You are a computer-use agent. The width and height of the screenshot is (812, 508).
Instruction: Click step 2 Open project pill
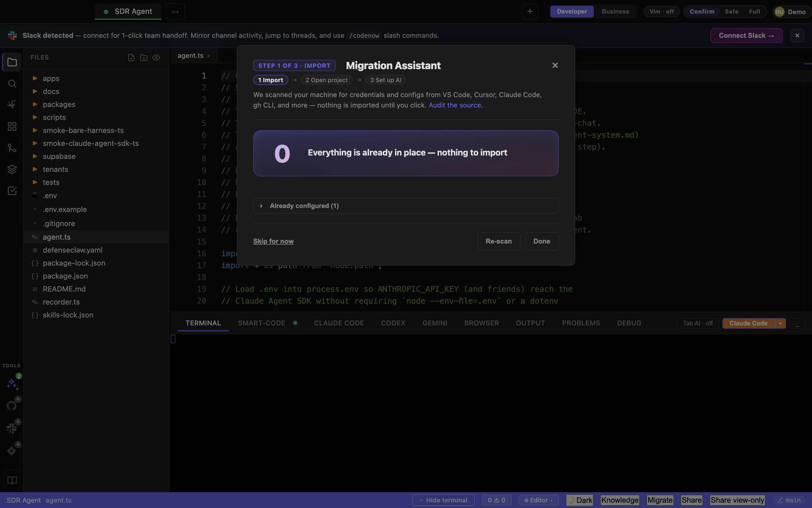click(x=326, y=80)
